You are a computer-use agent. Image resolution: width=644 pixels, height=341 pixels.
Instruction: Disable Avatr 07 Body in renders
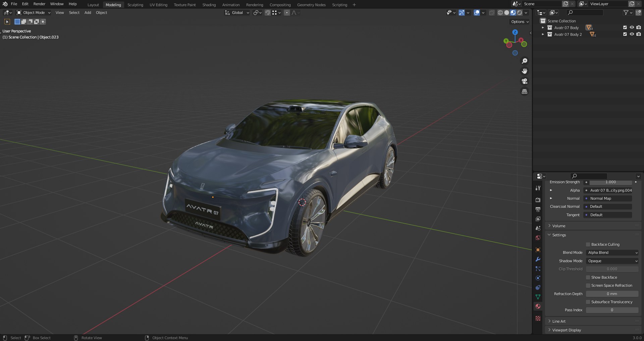(639, 27)
